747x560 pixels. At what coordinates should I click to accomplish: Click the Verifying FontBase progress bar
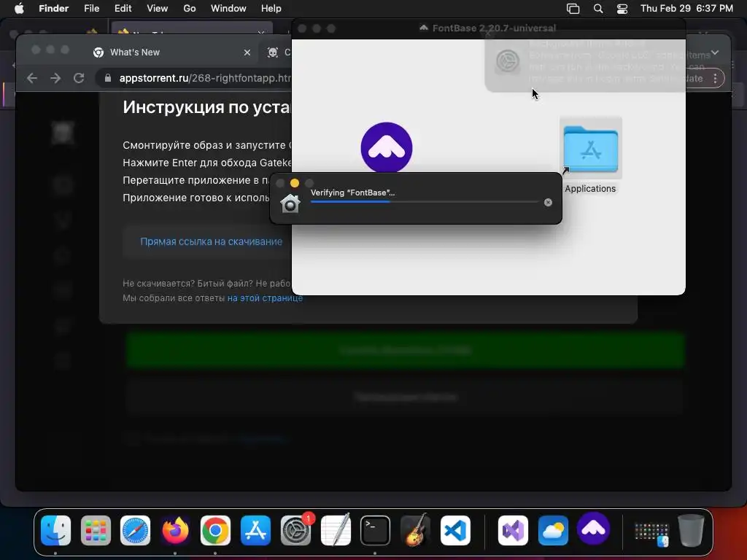[x=424, y=202]
